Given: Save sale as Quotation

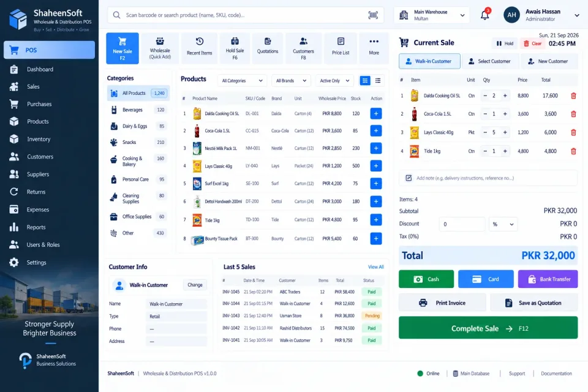Looking at the screenshot, I should click(x=534, y=303).
